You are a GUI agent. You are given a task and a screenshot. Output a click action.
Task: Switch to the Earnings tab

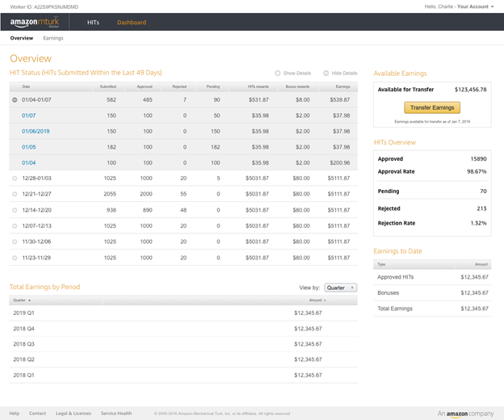53,38
